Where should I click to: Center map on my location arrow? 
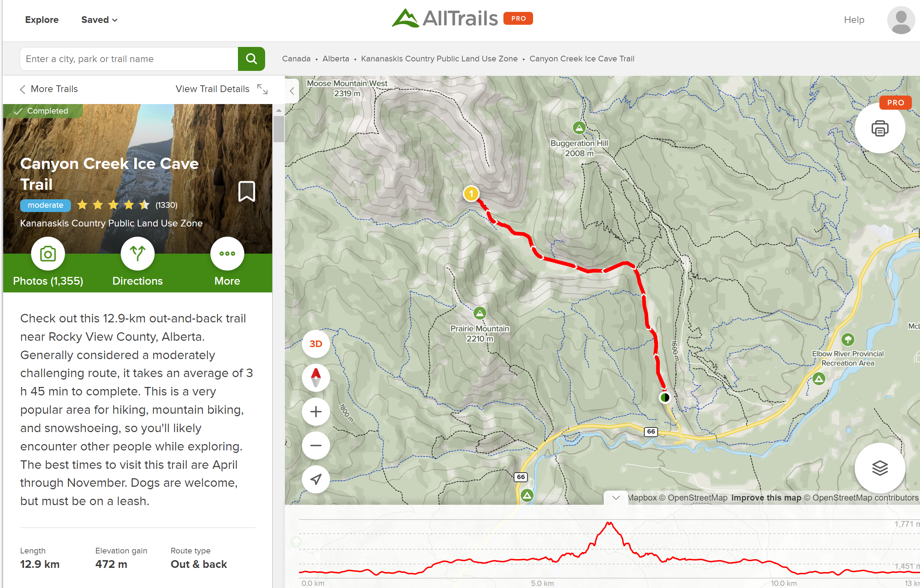pyautogui.click(x=316, y=479)
